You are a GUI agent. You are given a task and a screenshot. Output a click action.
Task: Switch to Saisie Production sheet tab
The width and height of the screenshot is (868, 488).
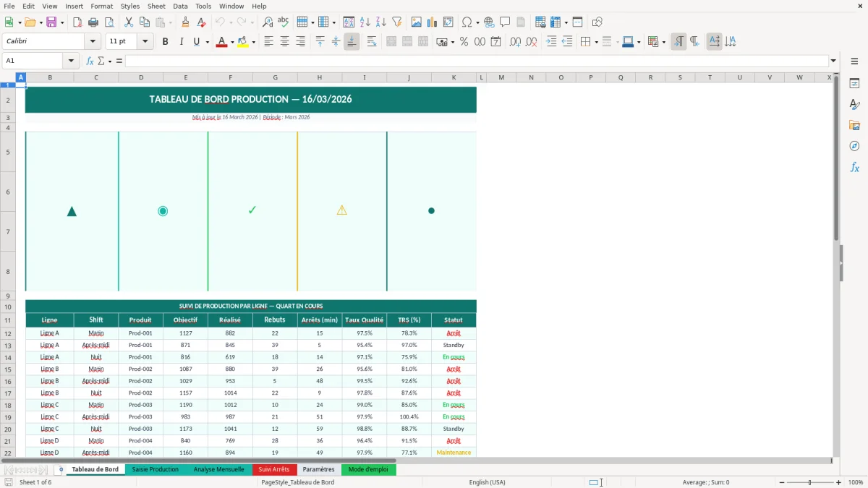click(155, 470)
